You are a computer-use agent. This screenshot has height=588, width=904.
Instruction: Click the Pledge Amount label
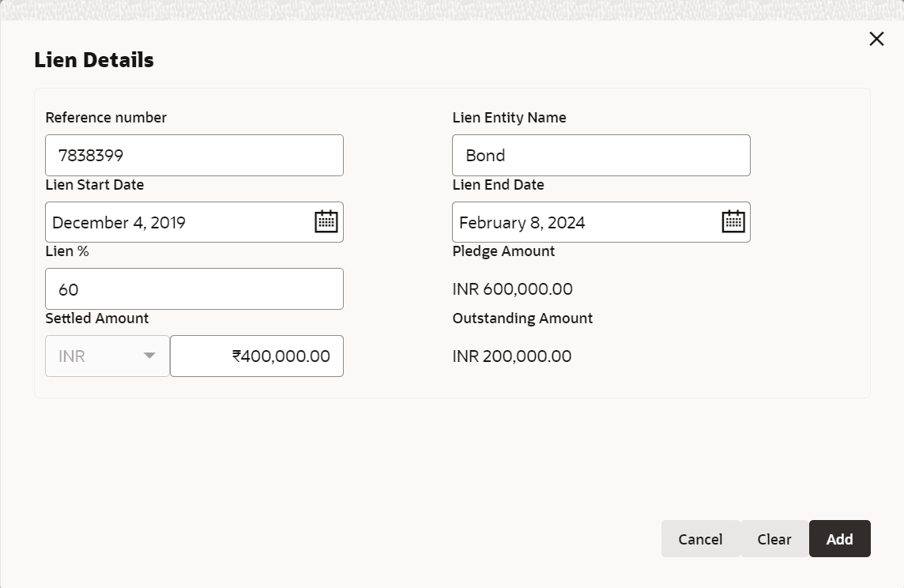click(x=503, y=251)
